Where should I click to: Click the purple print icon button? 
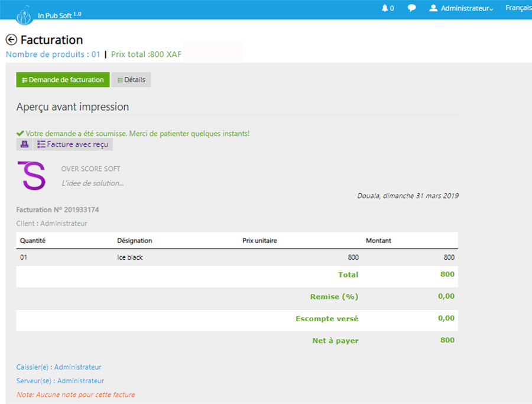(24, 144)
